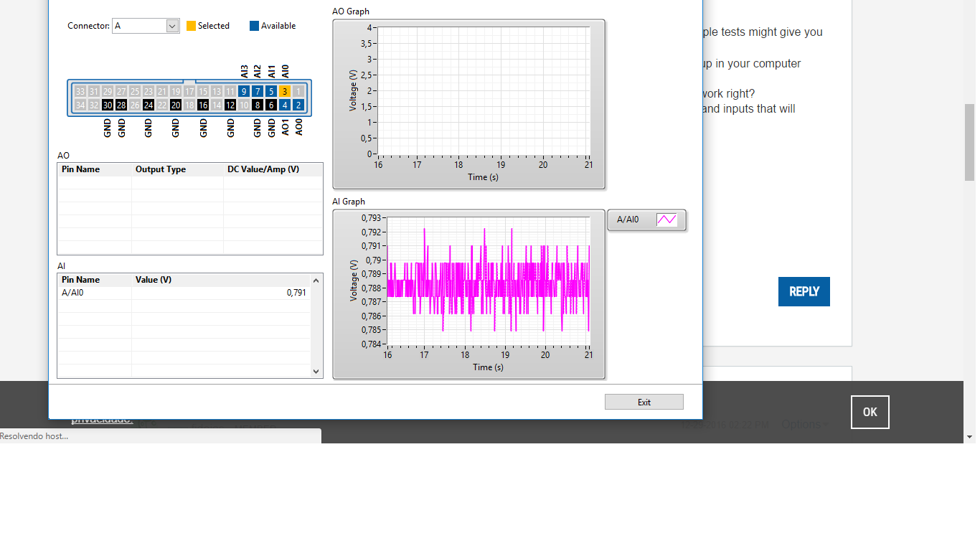The image size is (980, 551).
Task: Click gray unavailable pin 13
Action: (217, 91)
